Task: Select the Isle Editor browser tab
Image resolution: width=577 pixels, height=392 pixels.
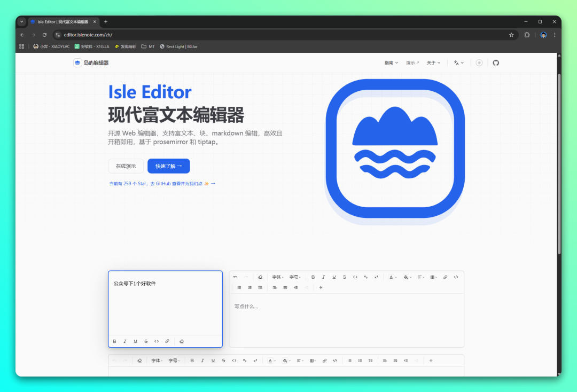Action: 63,22
